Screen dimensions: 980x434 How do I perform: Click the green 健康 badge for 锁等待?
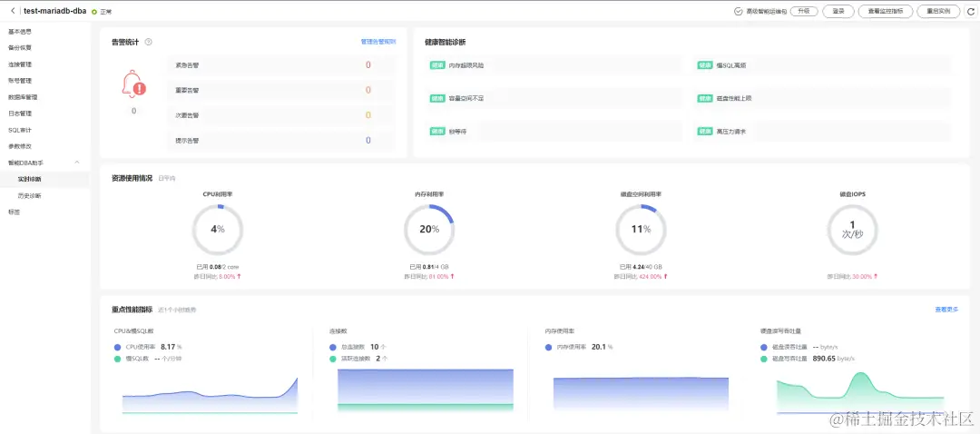[x=437, y=132]
